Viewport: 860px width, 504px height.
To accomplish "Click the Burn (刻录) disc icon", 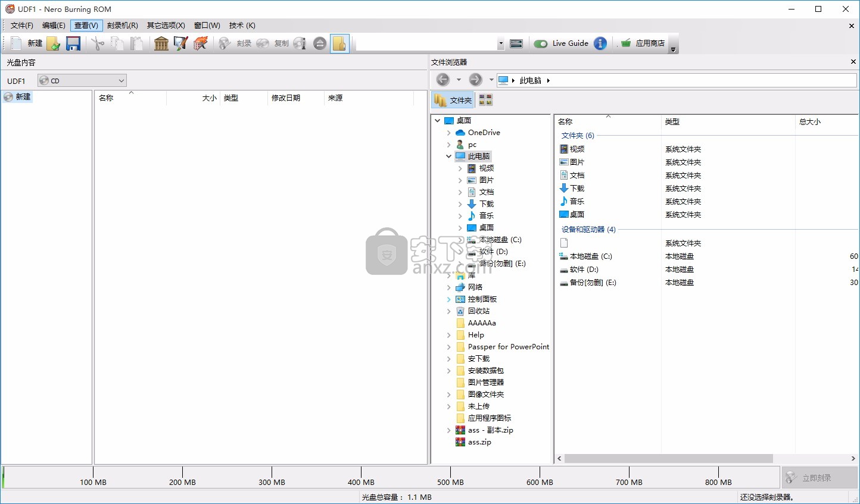I will coord(225,43).
